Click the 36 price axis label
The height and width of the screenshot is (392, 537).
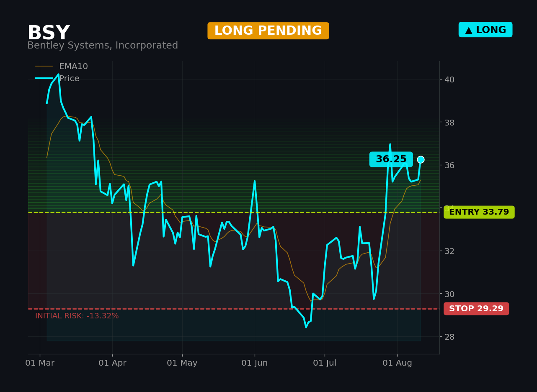[x=449, y=165]
